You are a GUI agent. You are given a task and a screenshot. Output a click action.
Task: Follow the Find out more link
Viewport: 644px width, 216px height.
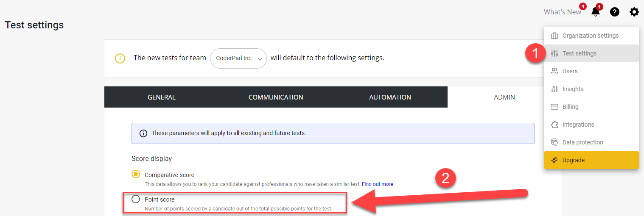click(x=377, y=184)
